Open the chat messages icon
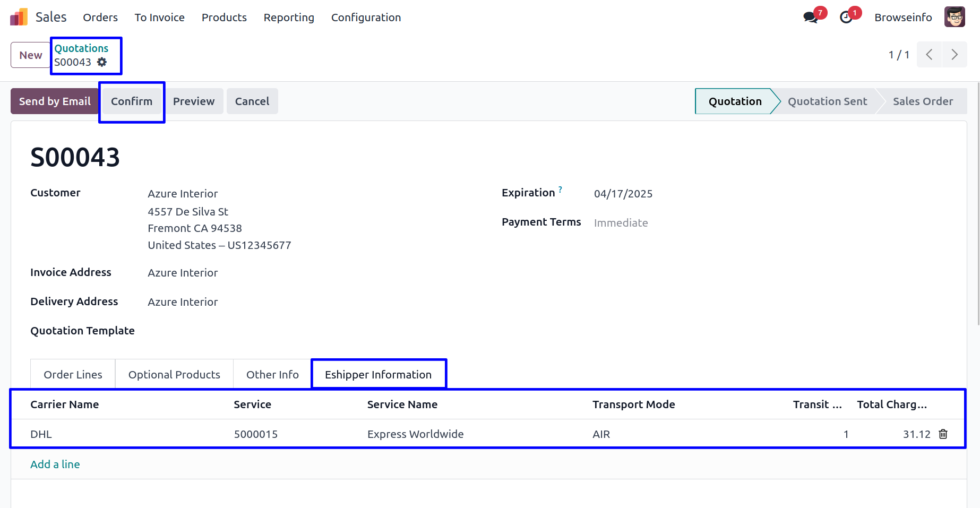Image resolution: width=980 pixels, height=508 pixels. coord(810,18)
